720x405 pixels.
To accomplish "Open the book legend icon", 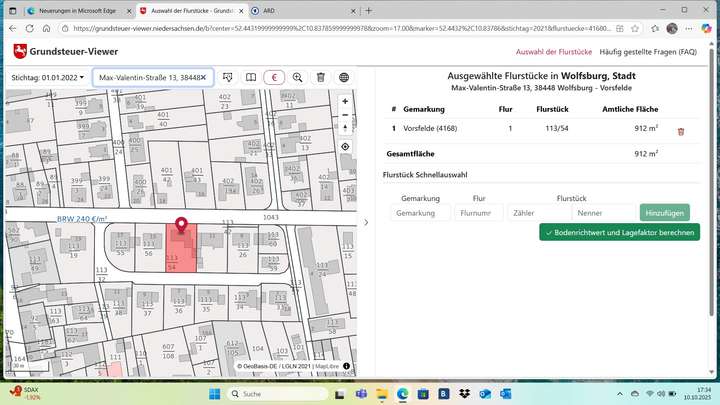I will point(250,77).
